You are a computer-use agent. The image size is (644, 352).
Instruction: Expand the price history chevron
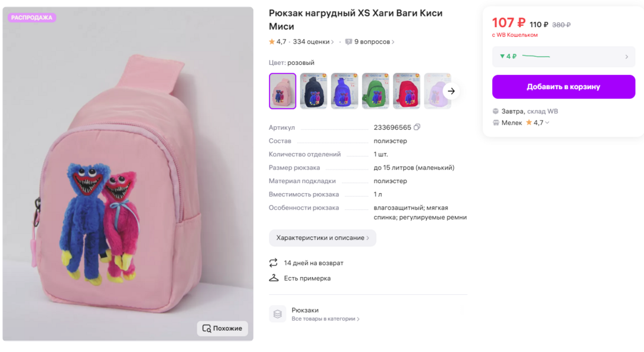[x=627, y=57]
